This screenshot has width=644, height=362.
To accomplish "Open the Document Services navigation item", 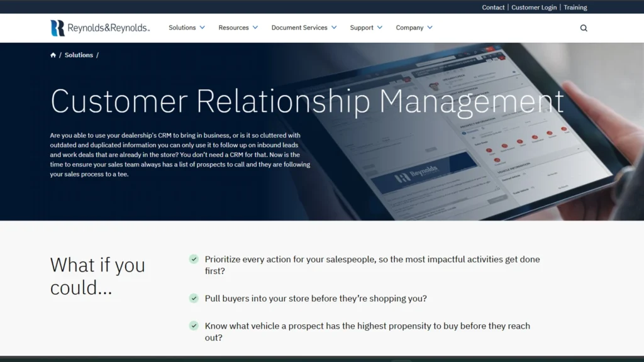I will pyautogui.click(x=299, y=28).
